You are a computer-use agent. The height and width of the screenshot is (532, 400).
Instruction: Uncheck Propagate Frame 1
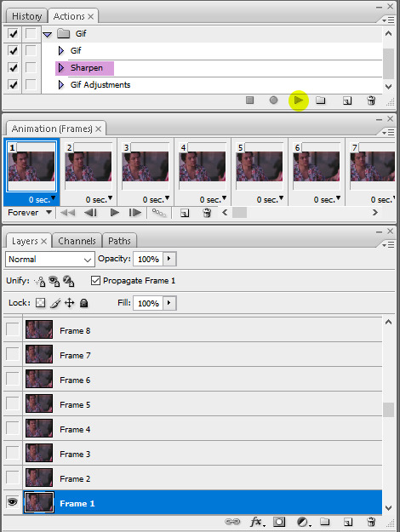[x=95, y=281]
